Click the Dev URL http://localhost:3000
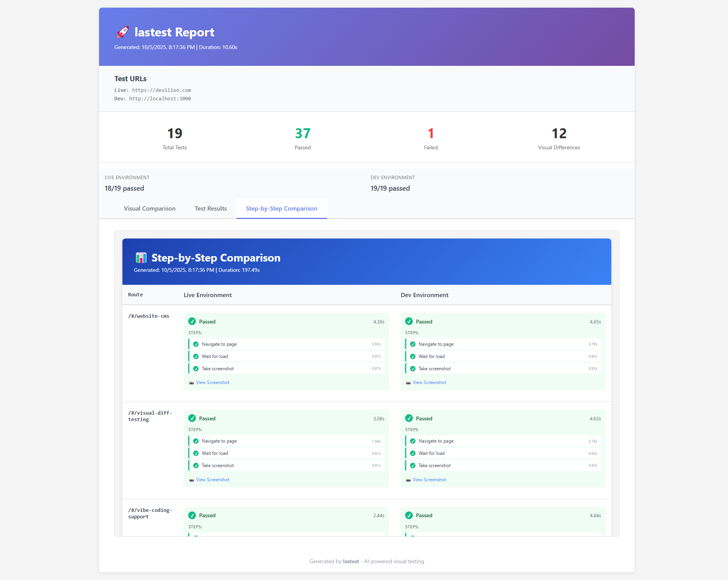The image size is (728, 580). (160, 98)
